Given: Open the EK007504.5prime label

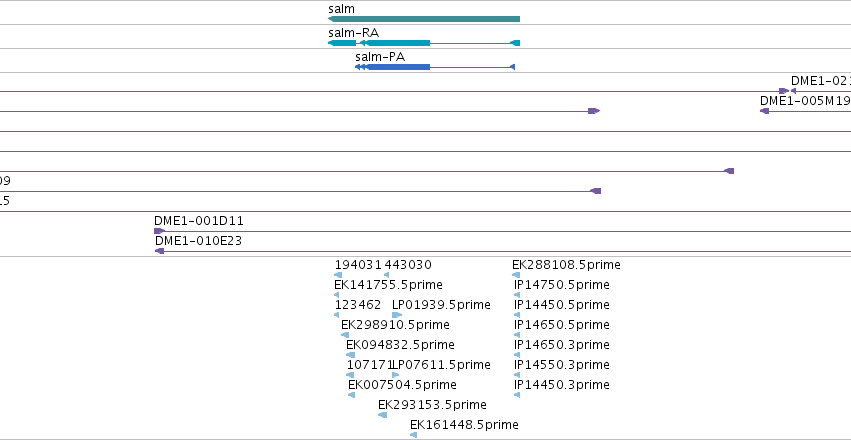Looking at the screenshot, I should tap(402, 385).
